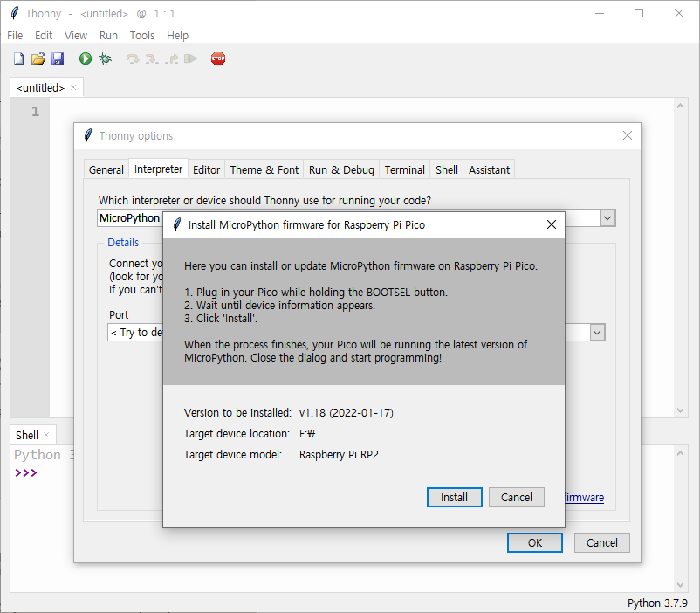Switch to the Shell options tab

(446, 169)
